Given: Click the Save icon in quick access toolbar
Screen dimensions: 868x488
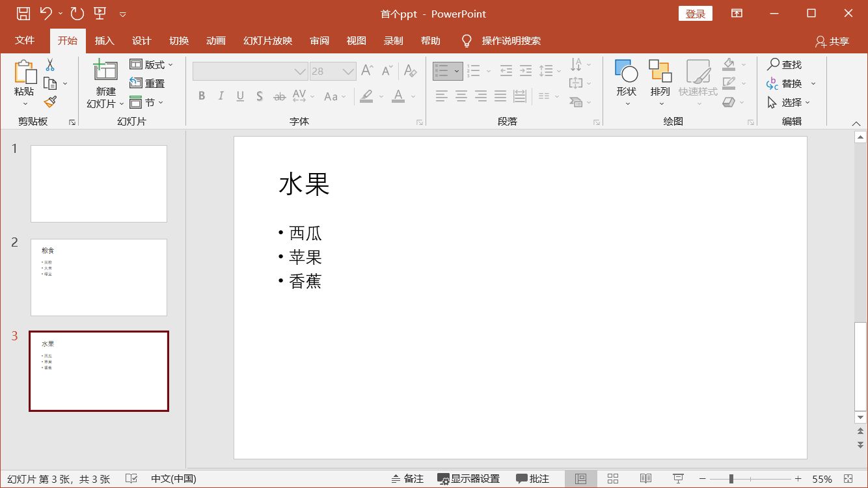Looking at the screenshot, I should [x=23, y=14].
